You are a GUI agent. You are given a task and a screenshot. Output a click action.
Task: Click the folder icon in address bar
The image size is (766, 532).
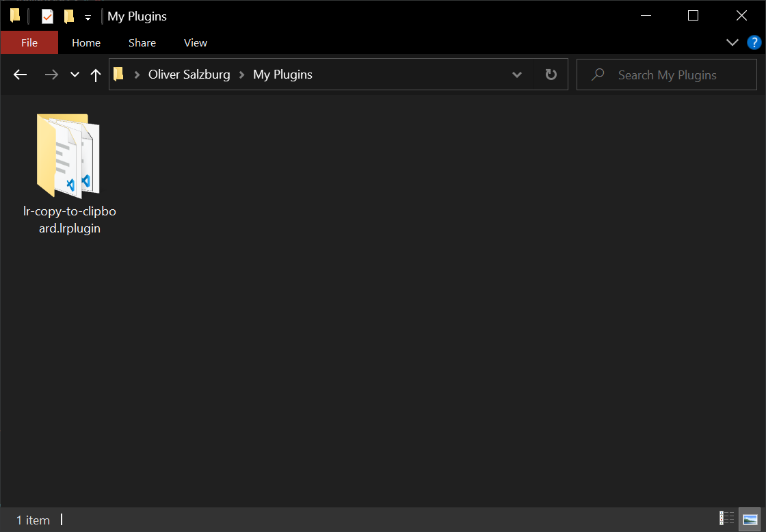click(118, 75)
